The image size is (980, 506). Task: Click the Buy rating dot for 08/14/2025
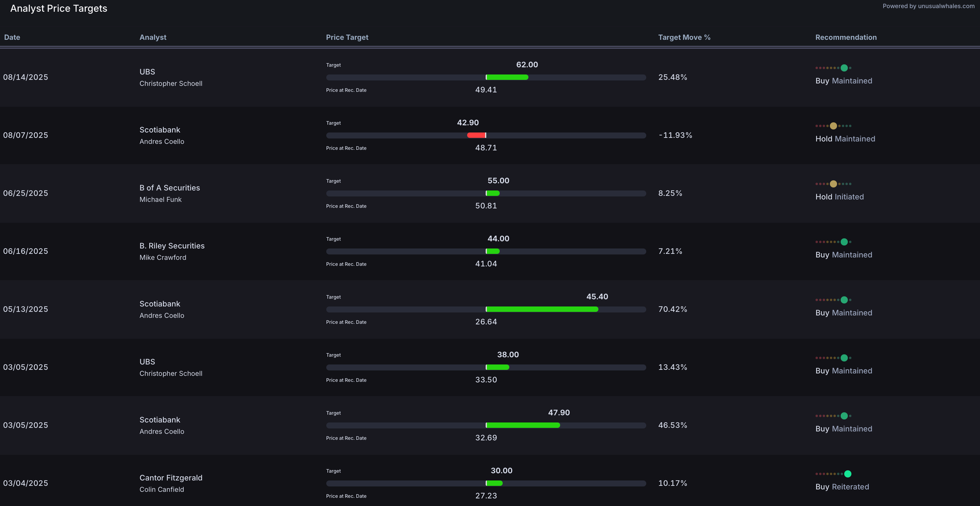[844, 68]
